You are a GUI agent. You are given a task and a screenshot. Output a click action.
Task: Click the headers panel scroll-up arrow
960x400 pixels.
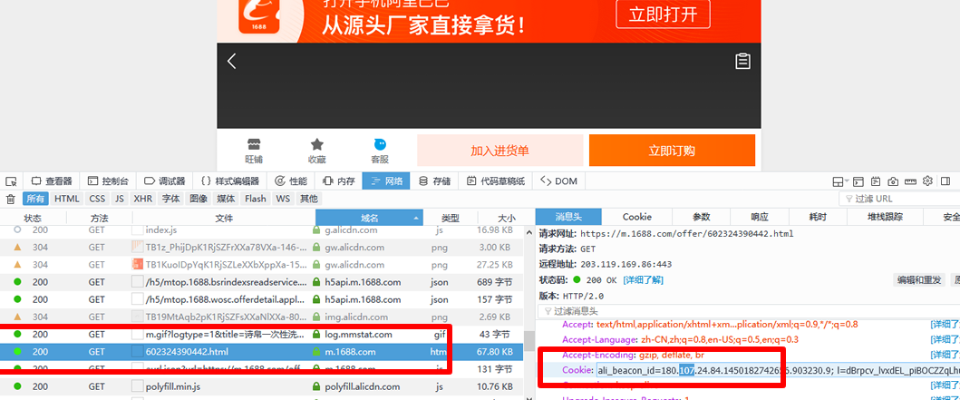pyautogui.click(x=529, y=233)
